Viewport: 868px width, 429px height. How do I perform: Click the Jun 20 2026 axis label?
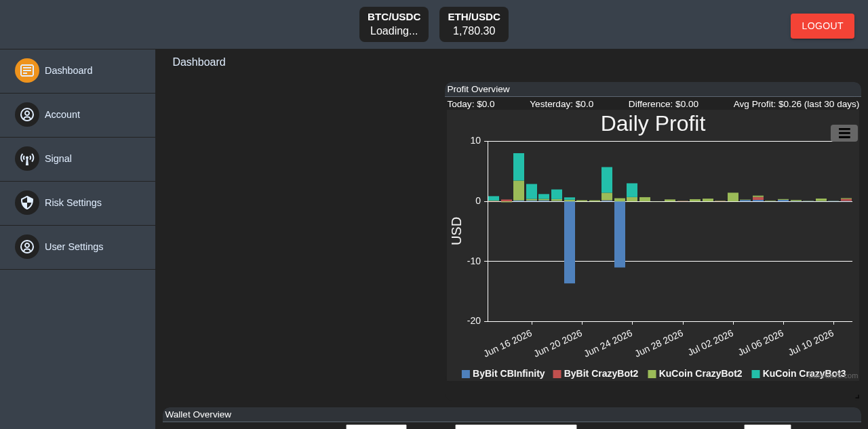(558, 343)
